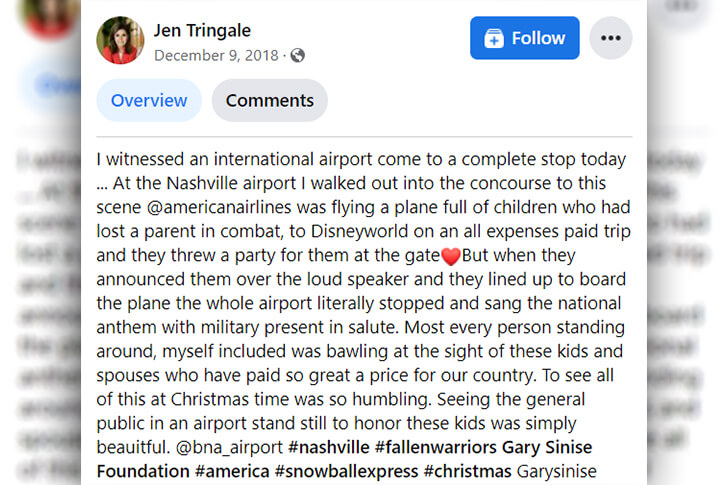Click the blurred profile picture behind the dialog

[50, 18]
